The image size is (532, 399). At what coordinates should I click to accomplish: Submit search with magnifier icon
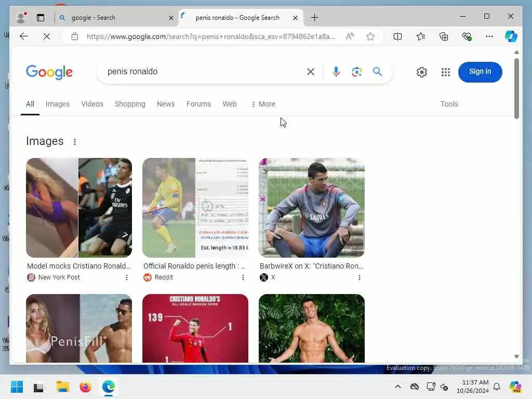pos(378,72)
